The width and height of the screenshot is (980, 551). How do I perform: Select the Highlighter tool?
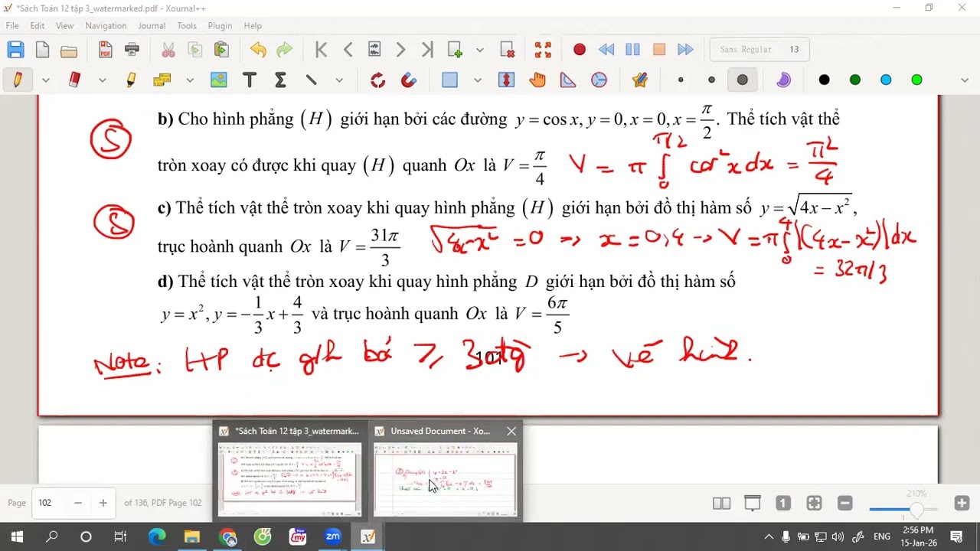[x=132, y=80]
